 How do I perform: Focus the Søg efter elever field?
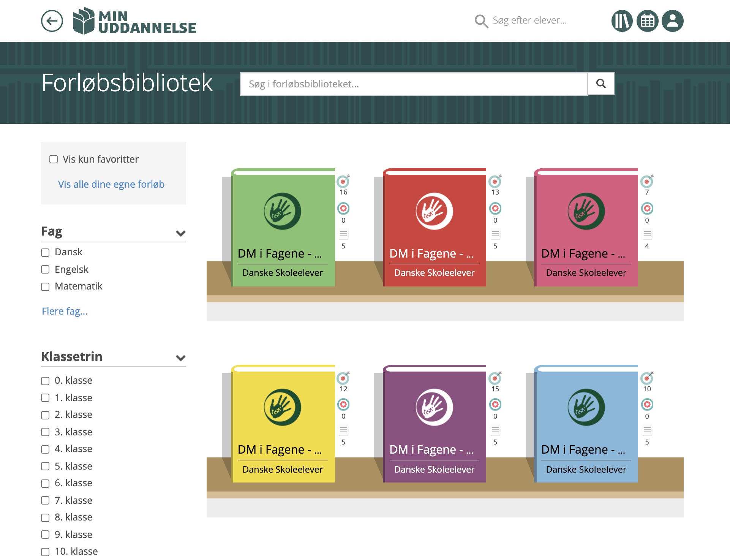coord(529,21)
